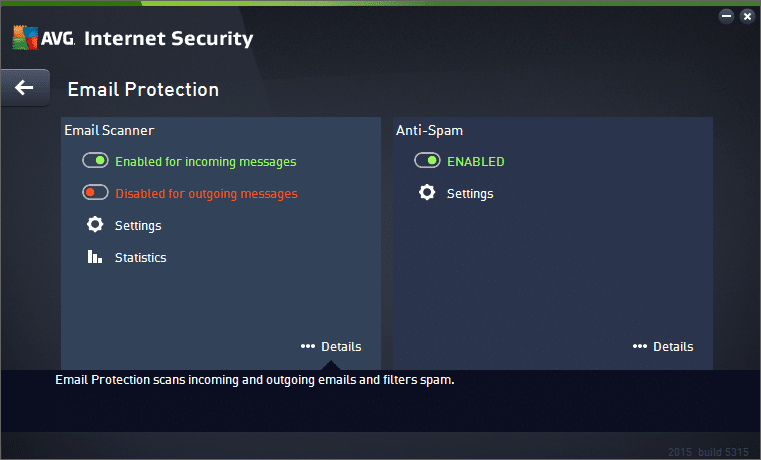
Task: Click 'Enabled for incoming messages' label
Action: pos(205,161)
